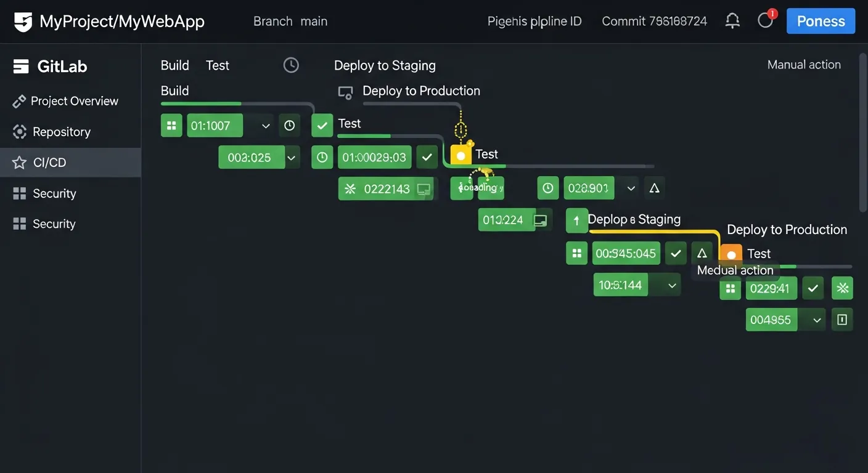Open the dropdown beside job 003:025
868x473 pixels.
coord(291,157)
